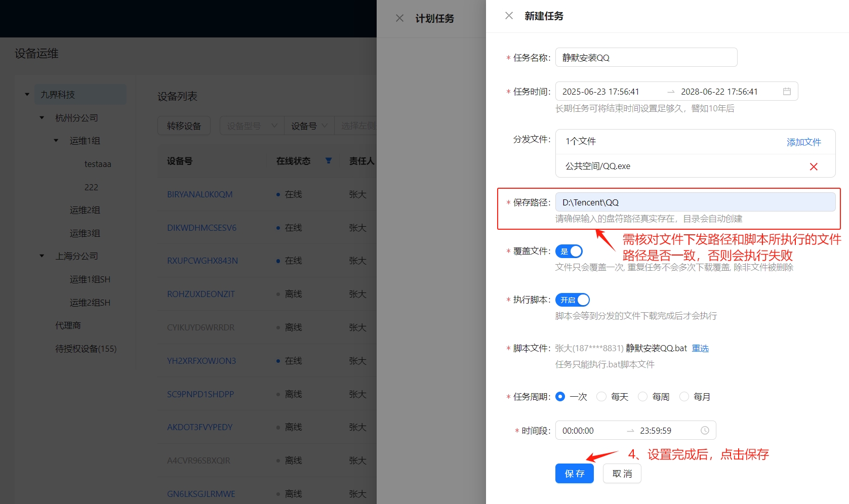Close the 计划任务 panel with X icon
The image size is (849, 504).
(x=399, y=18)
